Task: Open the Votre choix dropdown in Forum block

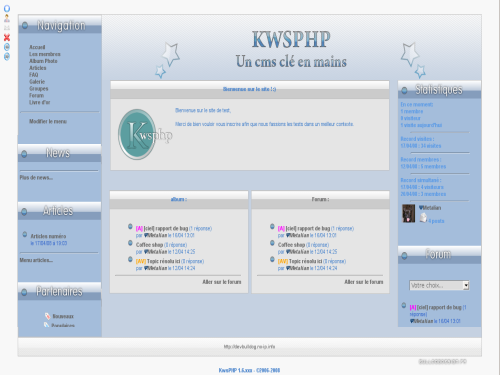Action: click(439, 285)
